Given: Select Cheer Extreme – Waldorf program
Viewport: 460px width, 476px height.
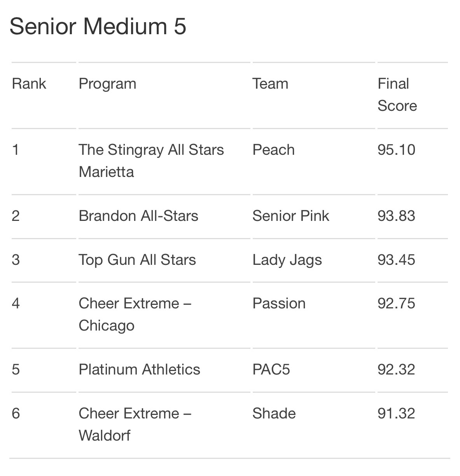Looking at the screenshot, I should point(135,425).
